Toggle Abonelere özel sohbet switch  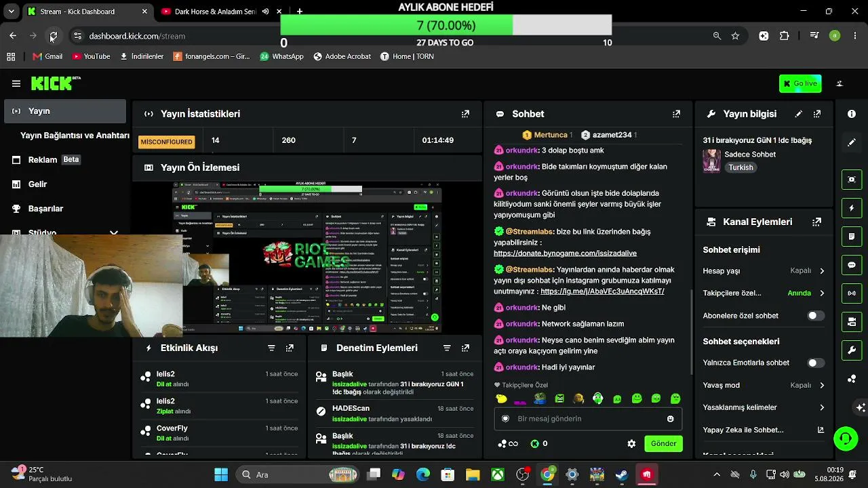[x=816, y=316]
